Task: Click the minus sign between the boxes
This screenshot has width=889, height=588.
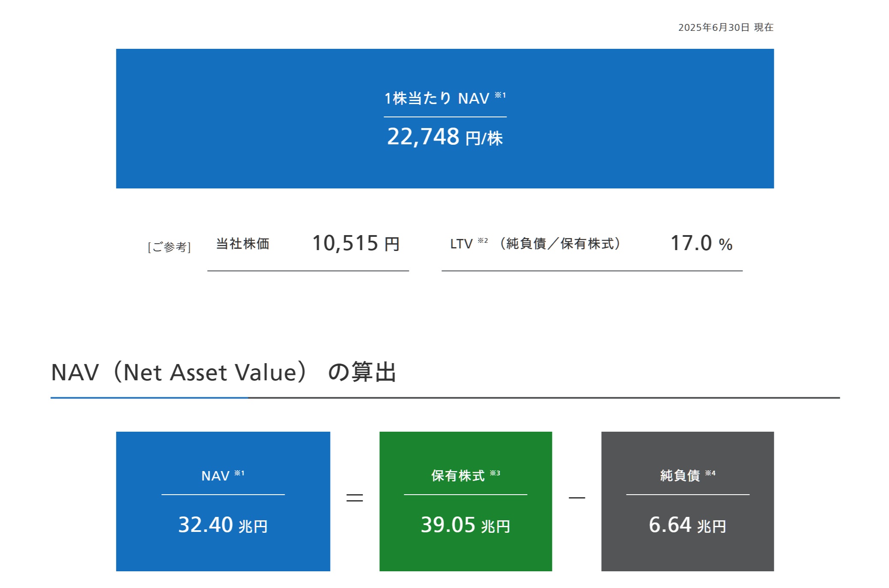Action: [x=577, y=498]
